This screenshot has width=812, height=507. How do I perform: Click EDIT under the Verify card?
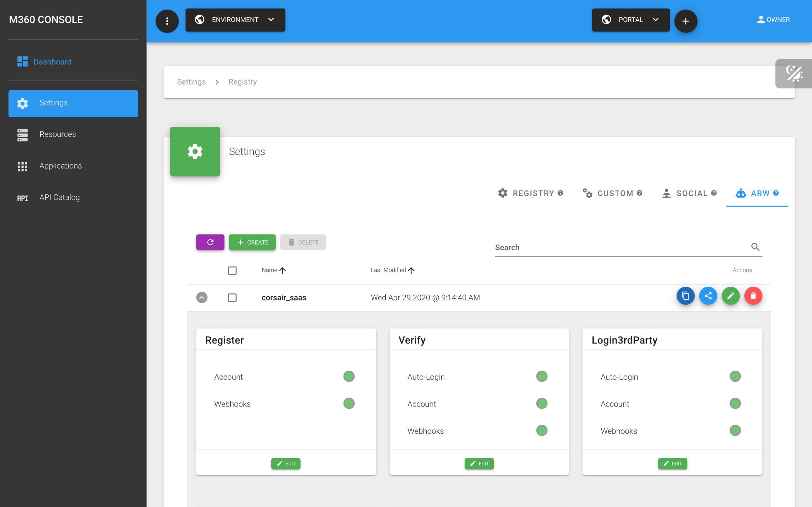[479, 464]
